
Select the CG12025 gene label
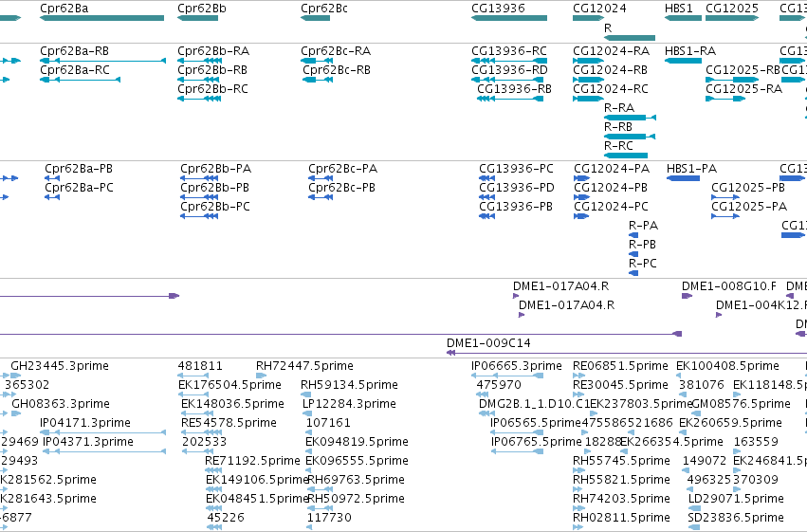(732, 9)
